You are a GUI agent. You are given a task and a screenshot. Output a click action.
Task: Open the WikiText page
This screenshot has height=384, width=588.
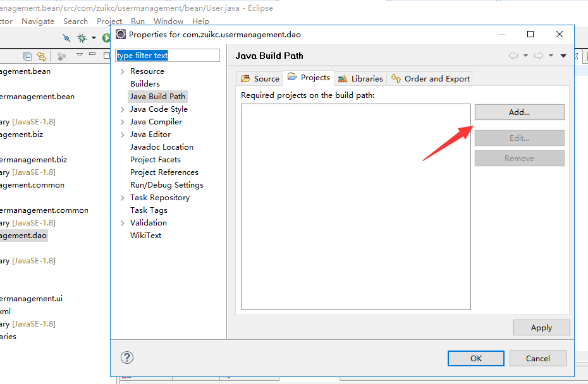[145, 236]
